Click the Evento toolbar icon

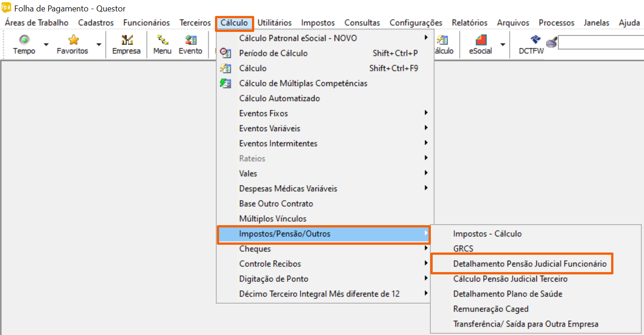(x=190, y=40)
